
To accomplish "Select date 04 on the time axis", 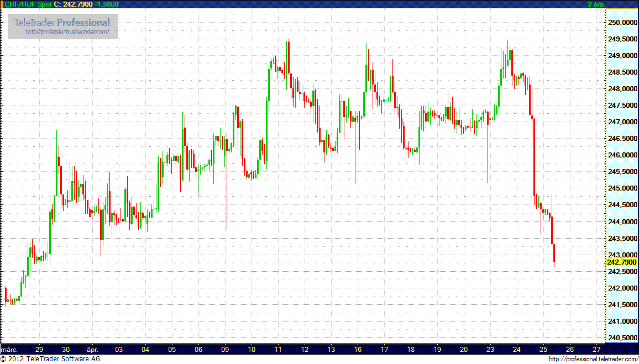I will [x=145, y=350].
